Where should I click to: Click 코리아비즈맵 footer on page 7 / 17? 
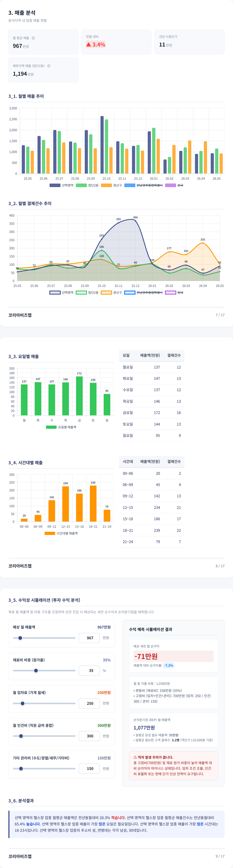pyautogui.click(x=20, y=315)
